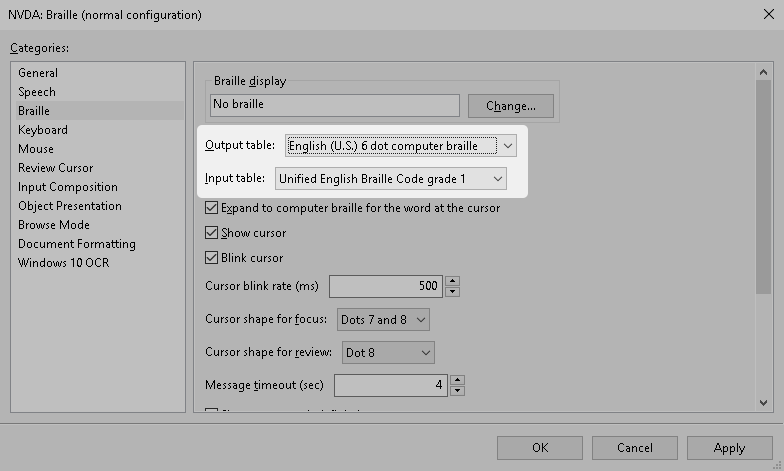Select the Keyboard category
Image resolution: width=784 pixels, height=471 pixels.
43,130
